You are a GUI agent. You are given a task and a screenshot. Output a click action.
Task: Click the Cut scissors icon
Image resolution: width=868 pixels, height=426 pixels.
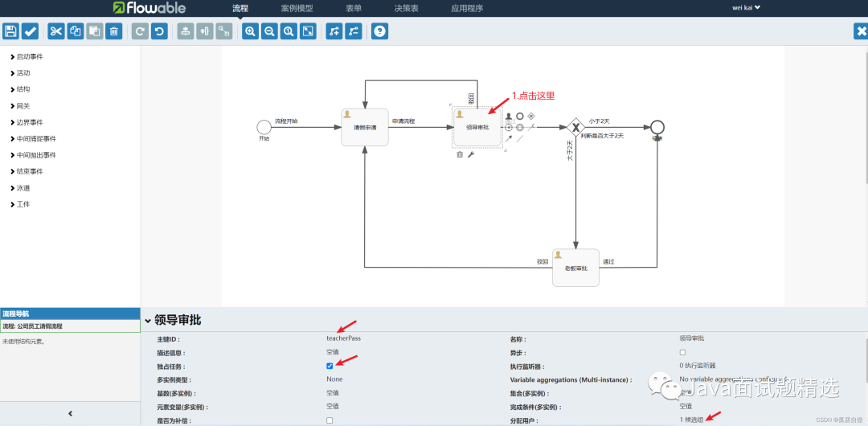tap(55, 31)
